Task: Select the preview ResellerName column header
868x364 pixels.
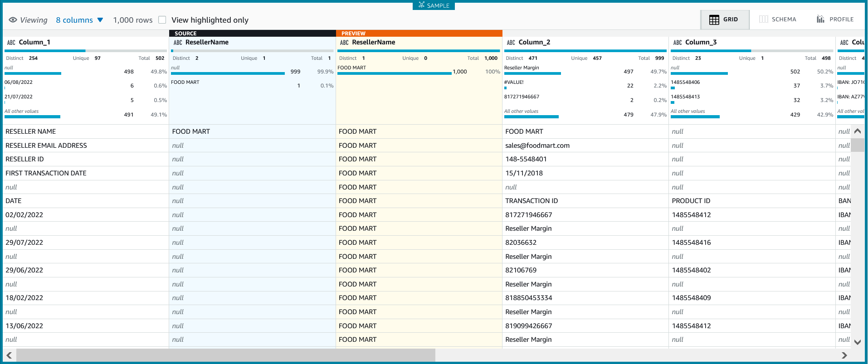Action: click(374, 42)
